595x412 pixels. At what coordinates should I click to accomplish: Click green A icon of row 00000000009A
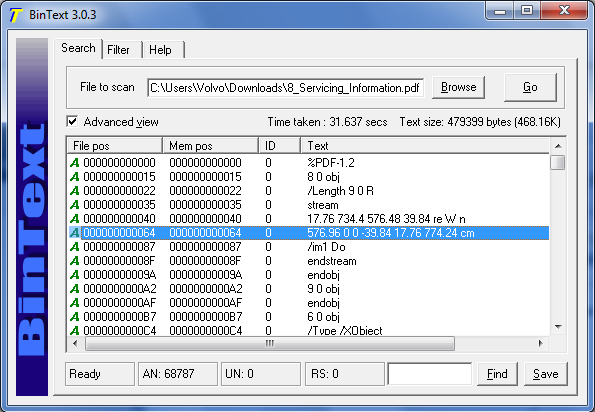tap(75, 275)
